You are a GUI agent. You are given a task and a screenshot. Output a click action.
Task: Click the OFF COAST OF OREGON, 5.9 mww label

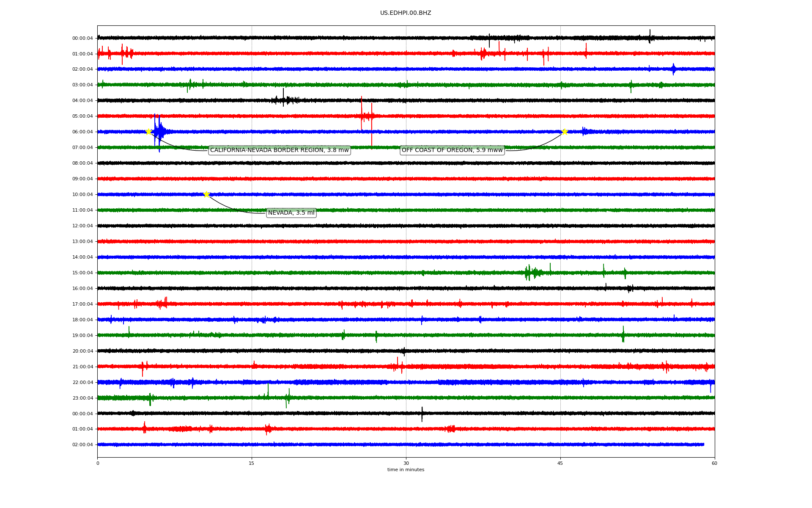pos(452,150)
